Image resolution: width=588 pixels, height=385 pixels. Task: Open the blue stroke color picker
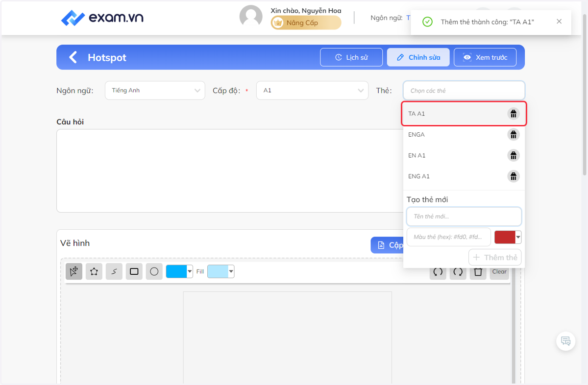[179, 271]
